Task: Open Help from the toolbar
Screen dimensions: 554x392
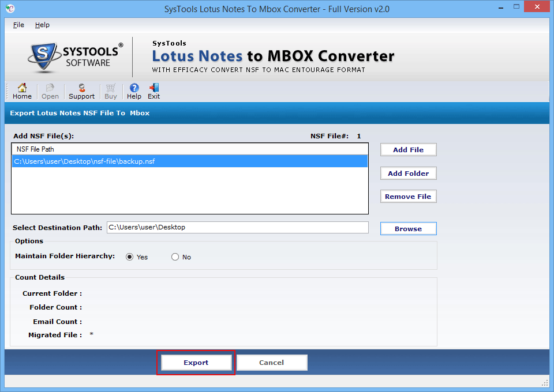Action: 134,92
